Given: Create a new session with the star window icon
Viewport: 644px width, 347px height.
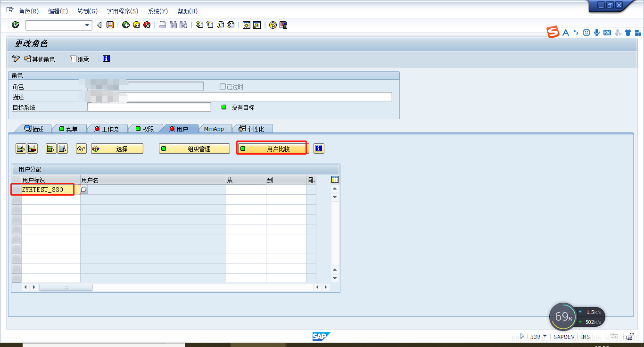Looking at the screenshot, I should [246, 25].
